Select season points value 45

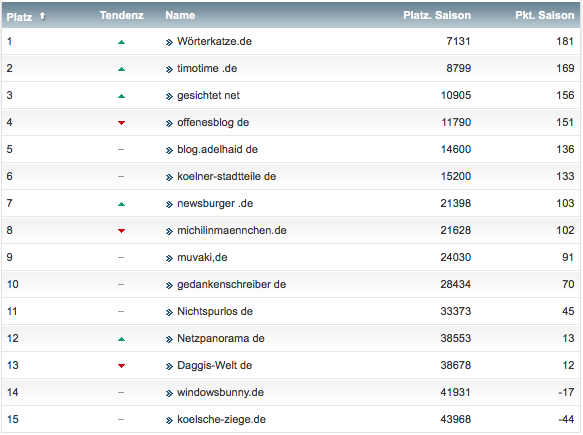coord(568,311)
